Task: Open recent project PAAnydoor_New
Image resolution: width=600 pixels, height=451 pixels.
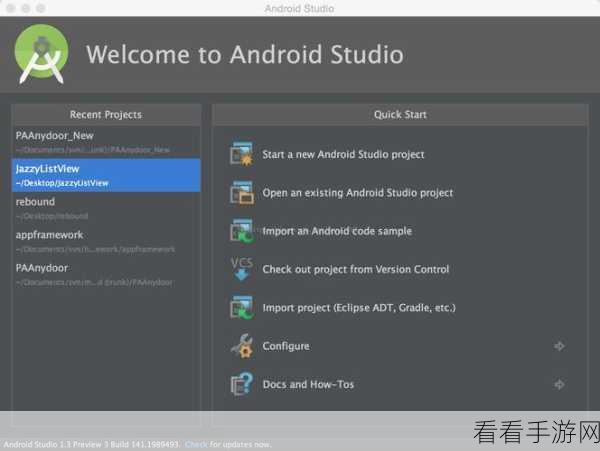Action: (x=106, y=142)
